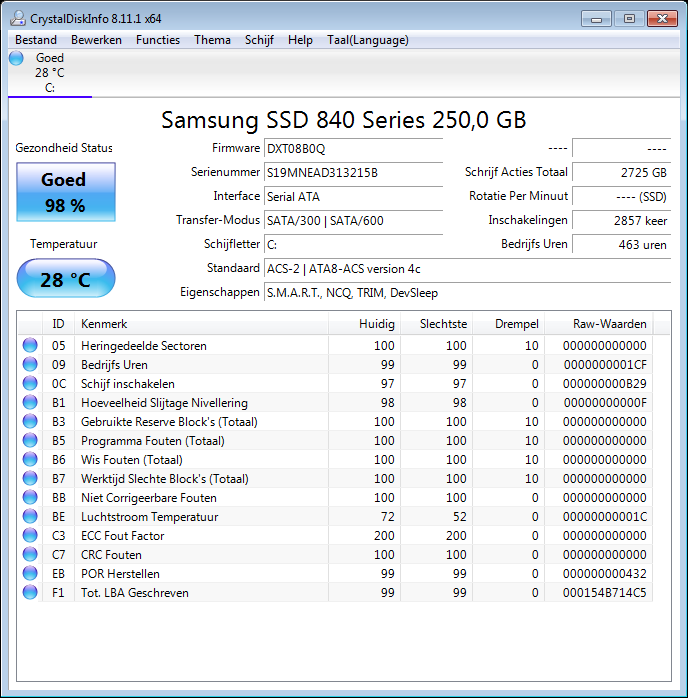Open the Bestand menu
This screenshot has width=688, height=698.
click(x=36, y=40)
